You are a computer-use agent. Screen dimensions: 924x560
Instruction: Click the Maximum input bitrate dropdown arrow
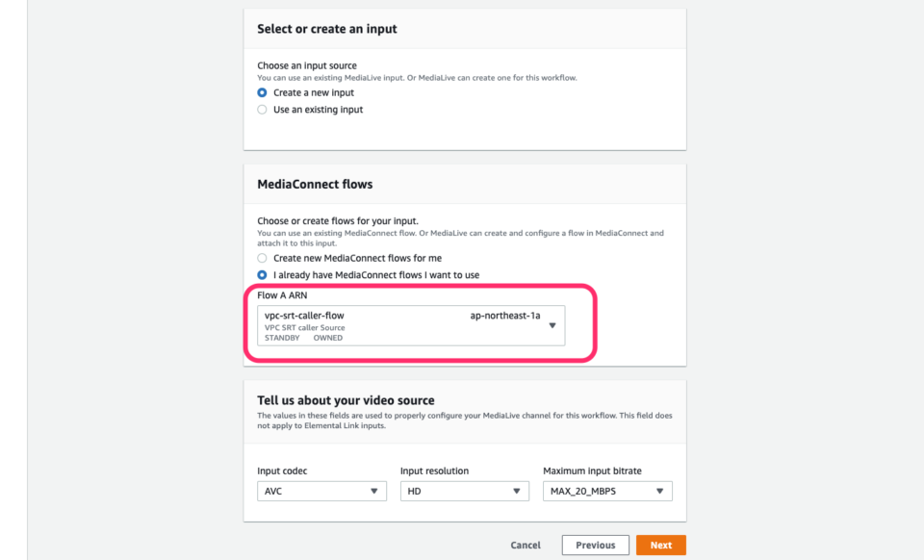pos(660,491)
